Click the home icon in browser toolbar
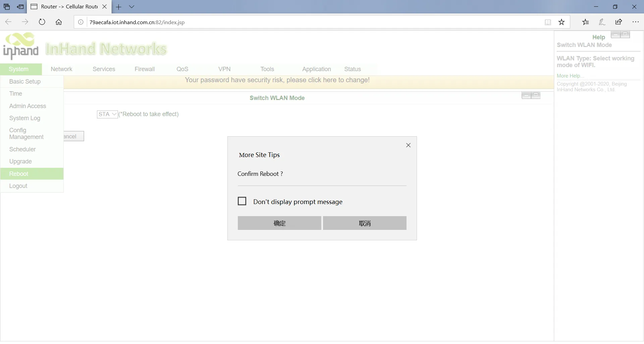This screenshot has height=344, width=644. pos(59,22)
